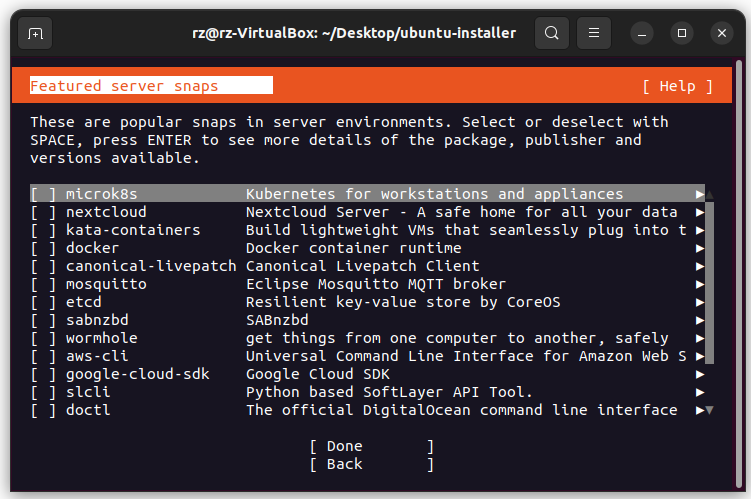Show details arrow for google-cloud-sdk

pos(700,374)
